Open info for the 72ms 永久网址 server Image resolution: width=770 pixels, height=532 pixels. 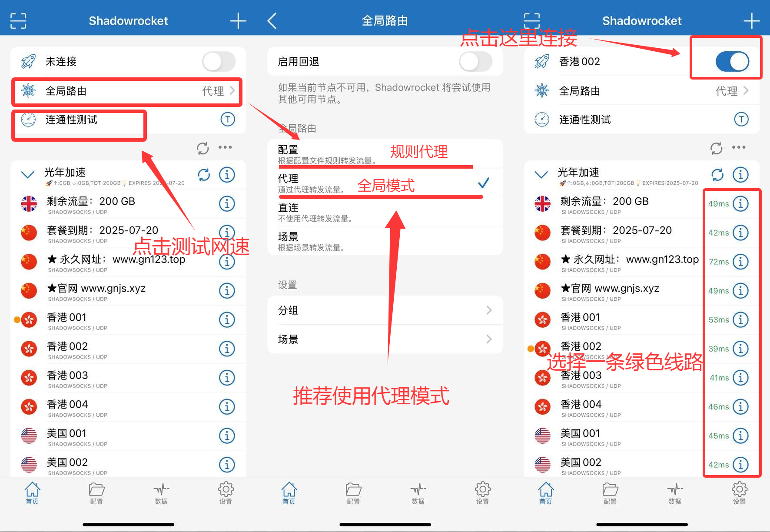coord(740,262)
